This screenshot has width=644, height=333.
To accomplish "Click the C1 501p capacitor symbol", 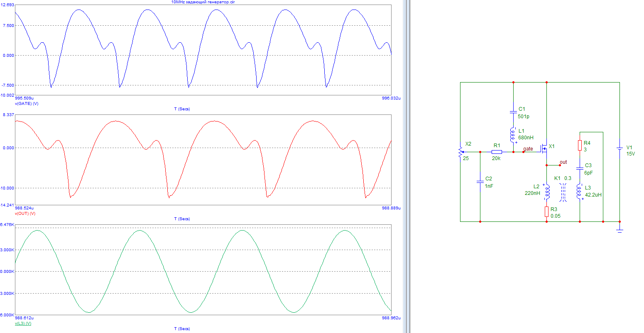I will 513,112.
